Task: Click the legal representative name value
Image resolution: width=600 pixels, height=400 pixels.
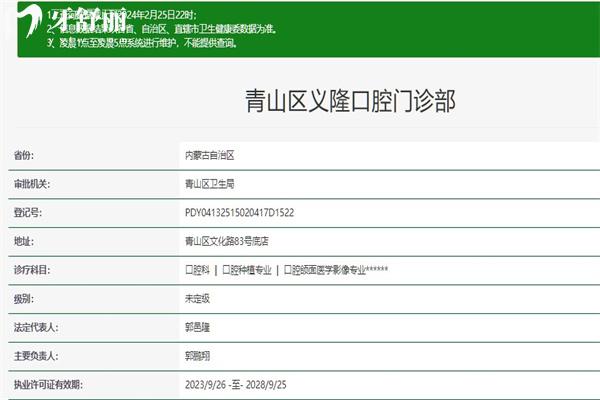Action: point(197,328)
